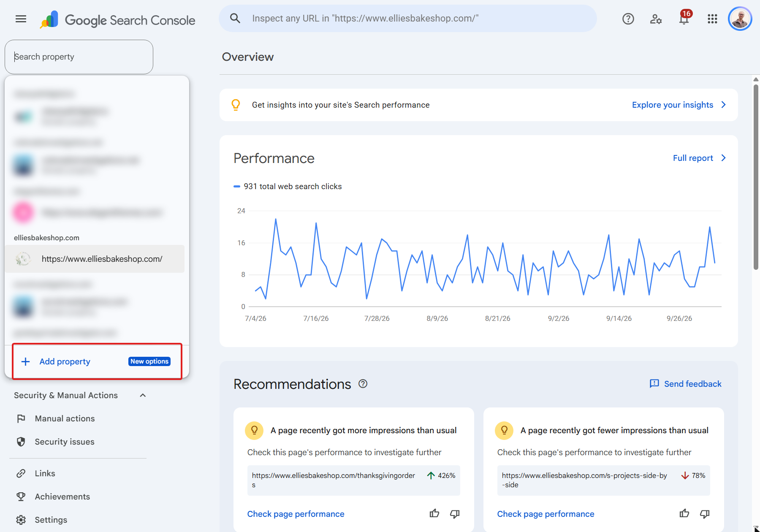Dislike the more impressions recommendation
Image resolution: width=760 pixels, height=532 pixels.
455,514
